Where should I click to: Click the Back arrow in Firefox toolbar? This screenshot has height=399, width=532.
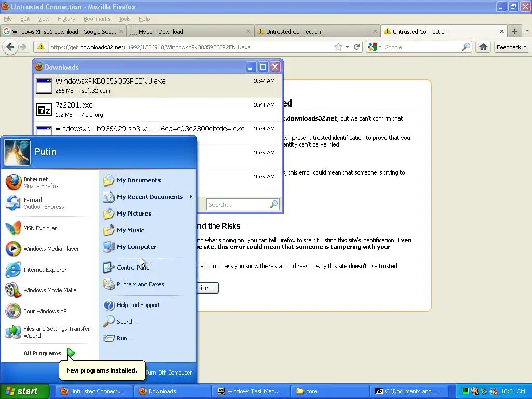pyautogui.click(x=10, y=47)
